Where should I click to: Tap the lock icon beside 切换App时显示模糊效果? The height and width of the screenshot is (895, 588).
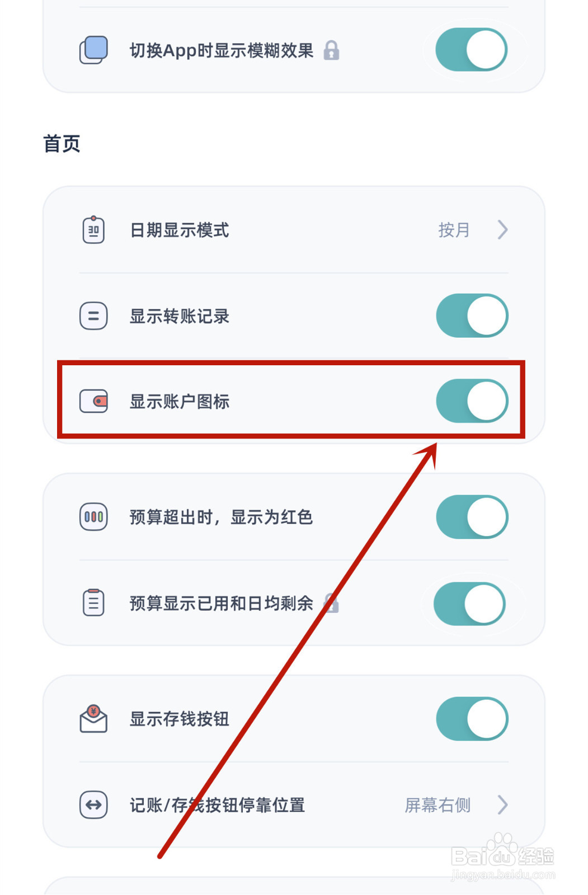[x=331, y=50]
